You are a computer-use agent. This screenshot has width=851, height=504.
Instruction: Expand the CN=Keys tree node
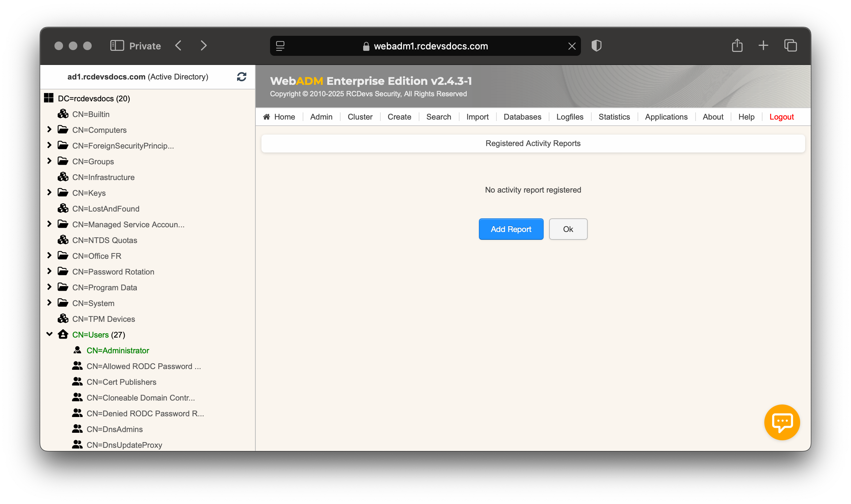point(49,193)
